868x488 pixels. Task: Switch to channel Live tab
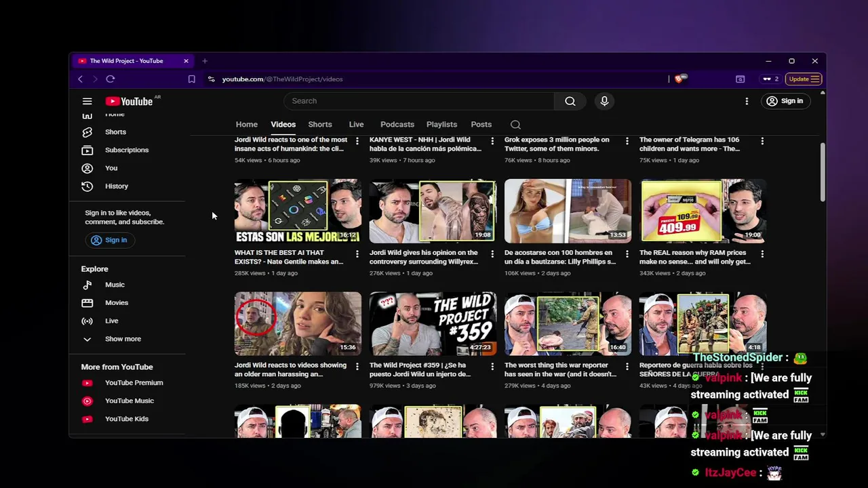point(356,125)
